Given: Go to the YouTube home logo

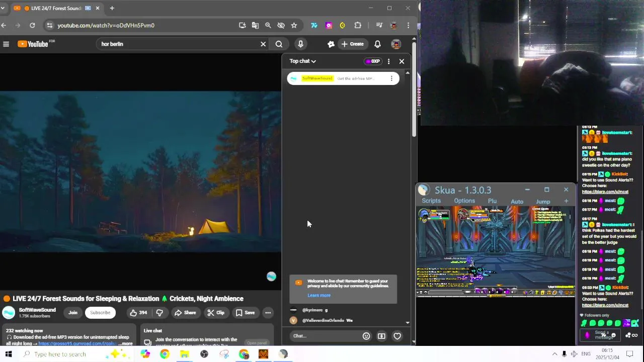Looking at the screenshot, I should click(33, 44).
